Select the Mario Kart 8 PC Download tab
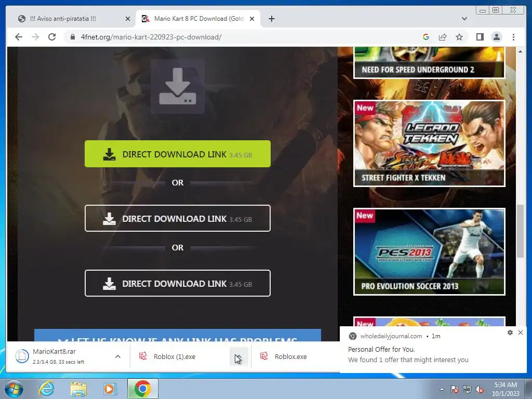Image resolution: width=532 pixels, height=399 pixels. [198, 19]
